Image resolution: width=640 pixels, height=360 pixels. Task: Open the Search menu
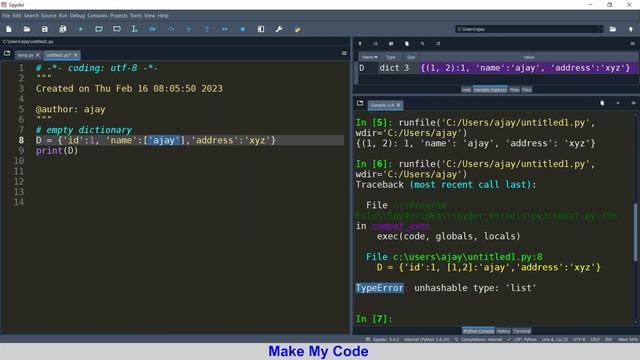(x=31, y=16)
